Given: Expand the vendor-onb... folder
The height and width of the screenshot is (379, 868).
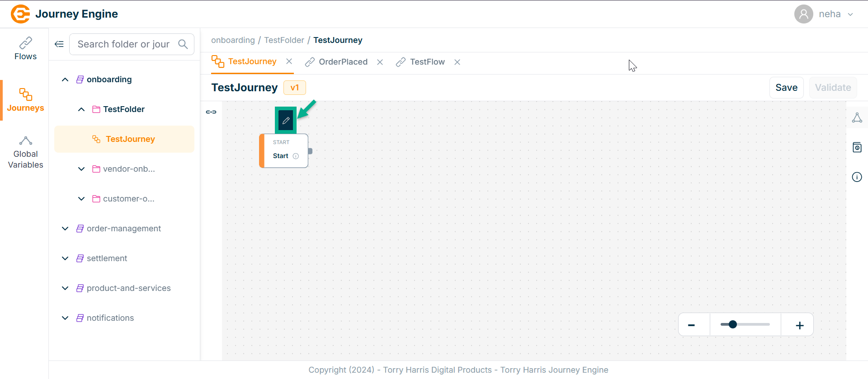Looking at the screenshot, I should coord(81,169).
